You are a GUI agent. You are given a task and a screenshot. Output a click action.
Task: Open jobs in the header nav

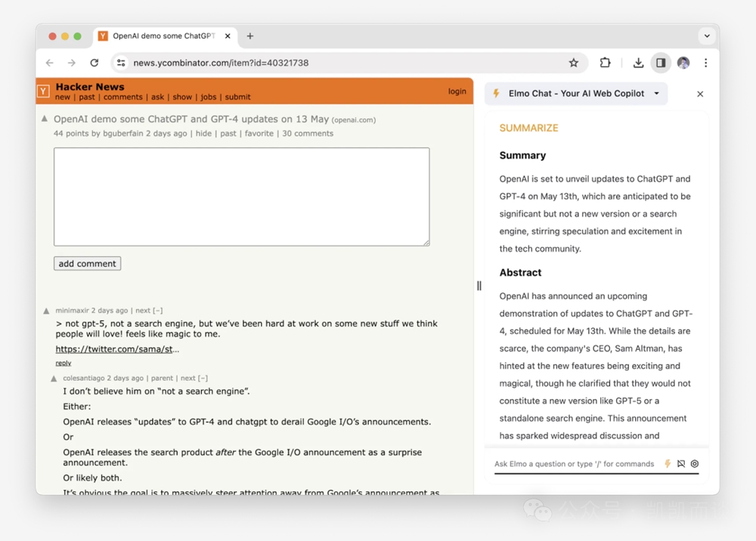click(209, 97)
